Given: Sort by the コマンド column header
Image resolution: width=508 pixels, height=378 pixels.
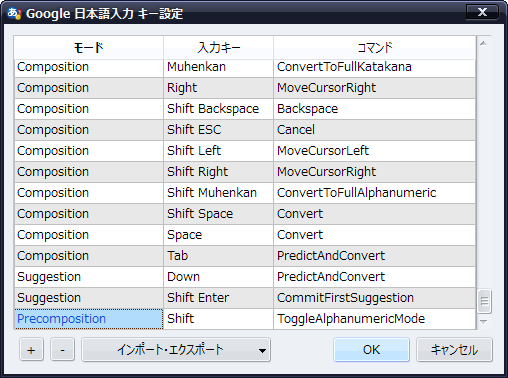Looking at the screenshot, I should (375, 48).
